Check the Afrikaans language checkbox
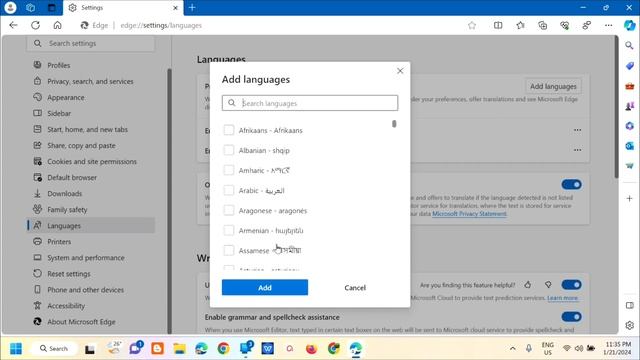The image size is (640, 360). click(x=229, y=130)
